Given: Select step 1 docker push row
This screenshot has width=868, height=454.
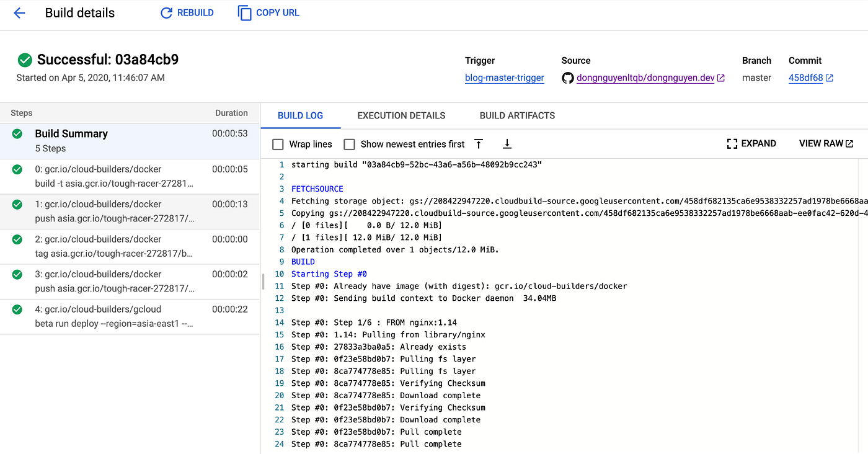Looking at the screenshot, I should (x=130, y=211).
